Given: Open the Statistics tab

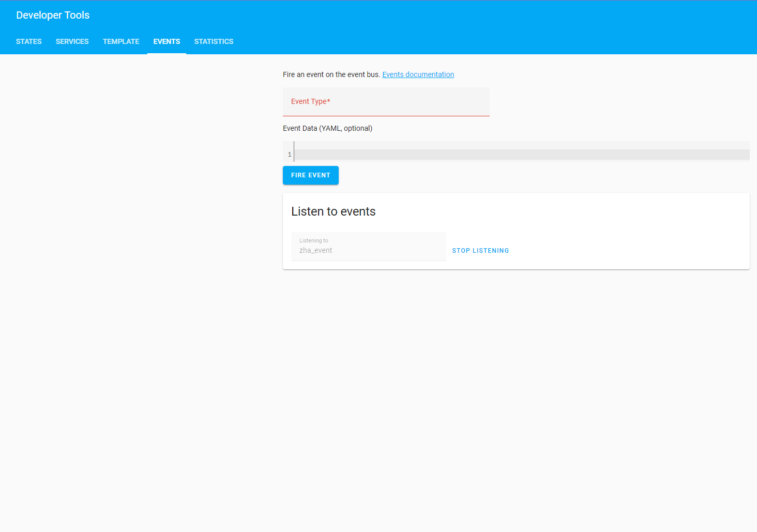Looking at the screenshot, I should [x=214, y=41].
